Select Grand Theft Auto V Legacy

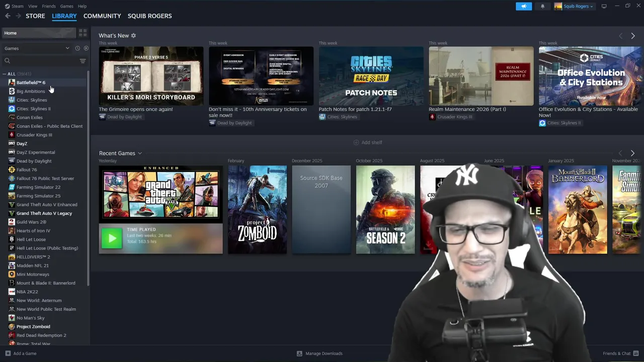coord(44,213)
